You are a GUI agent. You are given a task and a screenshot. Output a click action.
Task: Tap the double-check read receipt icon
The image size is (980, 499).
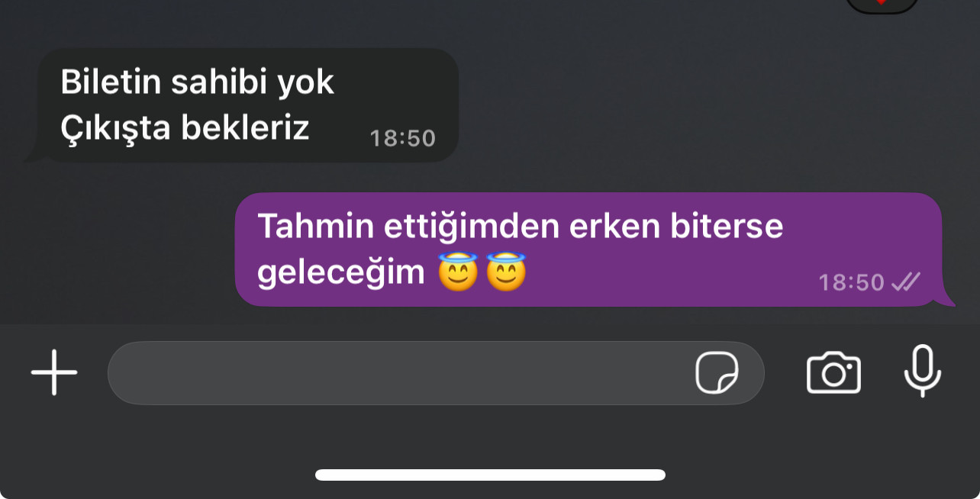(906, 282)
